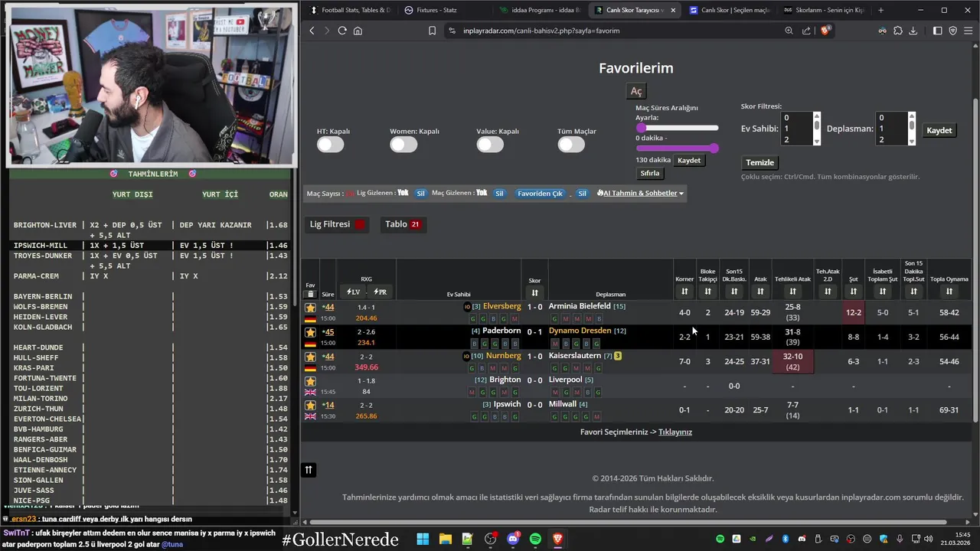Viewport: 980px width, 551px height.
Task: Sort by Skor column arrows
Action: click(x=534, y=292)
